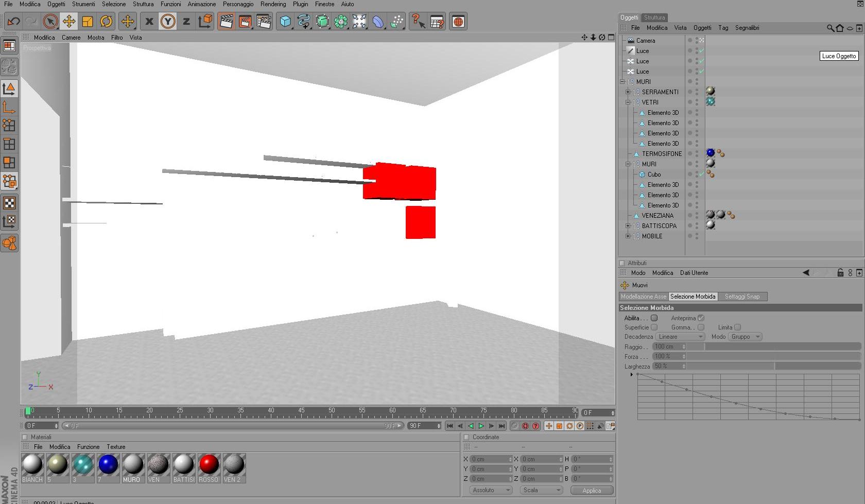
Task: Click the coordinate X position field
Action: point(491,459)
